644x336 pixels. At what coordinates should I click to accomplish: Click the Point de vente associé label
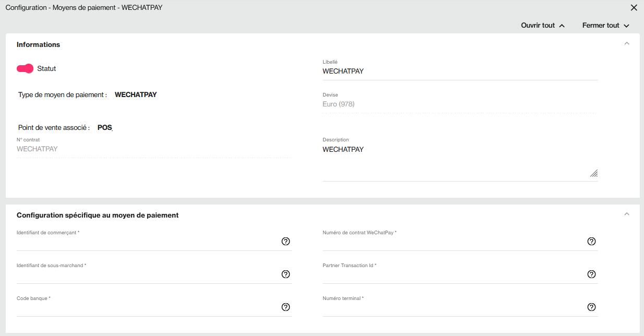pyautogui.click(x=54, y=128)
